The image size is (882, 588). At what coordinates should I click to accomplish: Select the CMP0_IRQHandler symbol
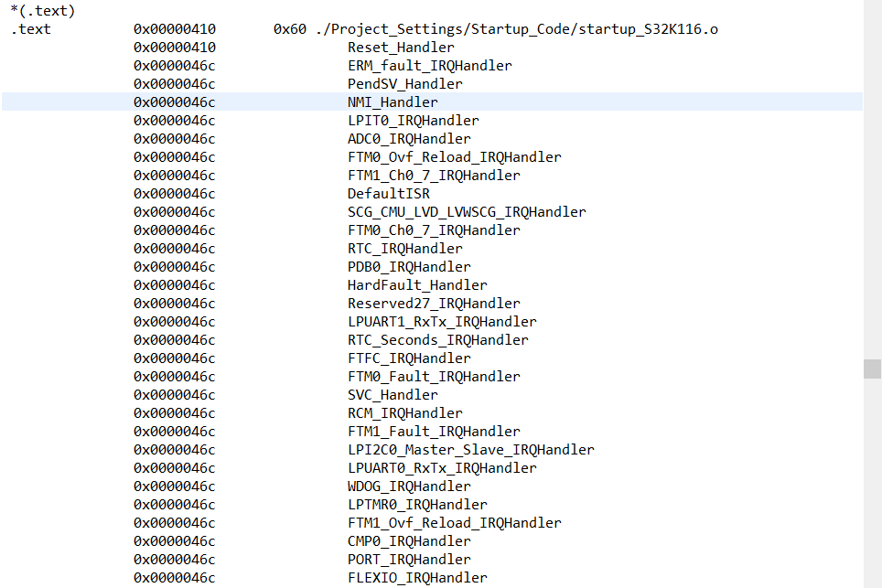click(x=409, y=540)
